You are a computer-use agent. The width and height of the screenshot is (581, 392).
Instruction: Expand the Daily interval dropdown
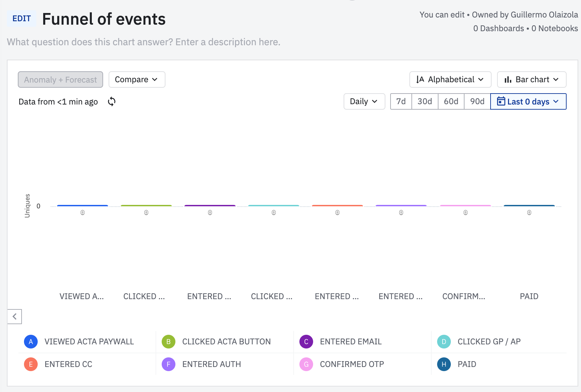[x=364, y=101]
